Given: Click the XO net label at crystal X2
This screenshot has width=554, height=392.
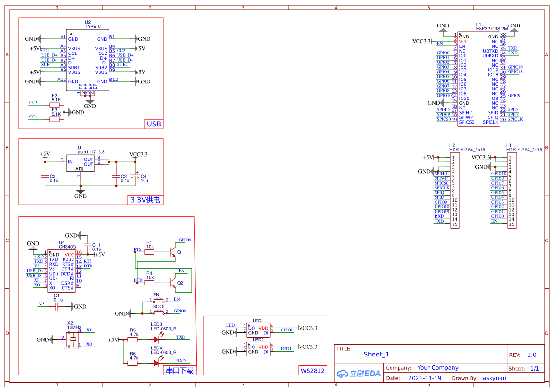Looking at the screenshot, I should (x=89, y=344).
